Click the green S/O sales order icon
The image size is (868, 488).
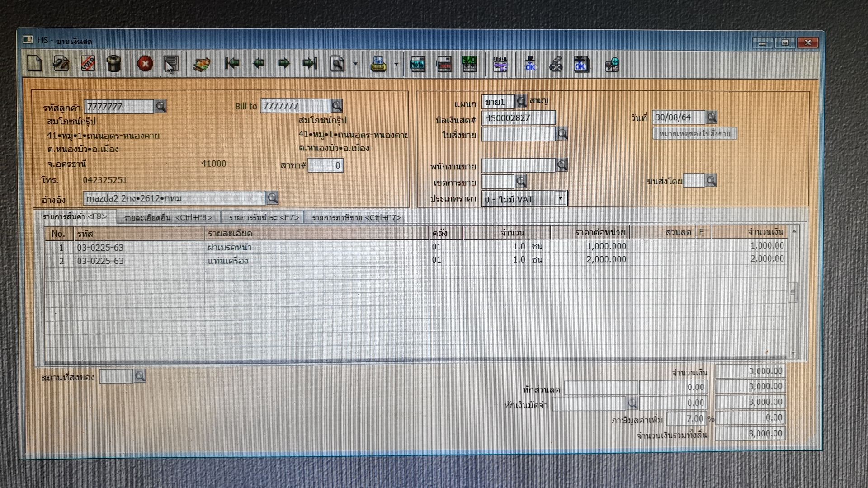470,65
